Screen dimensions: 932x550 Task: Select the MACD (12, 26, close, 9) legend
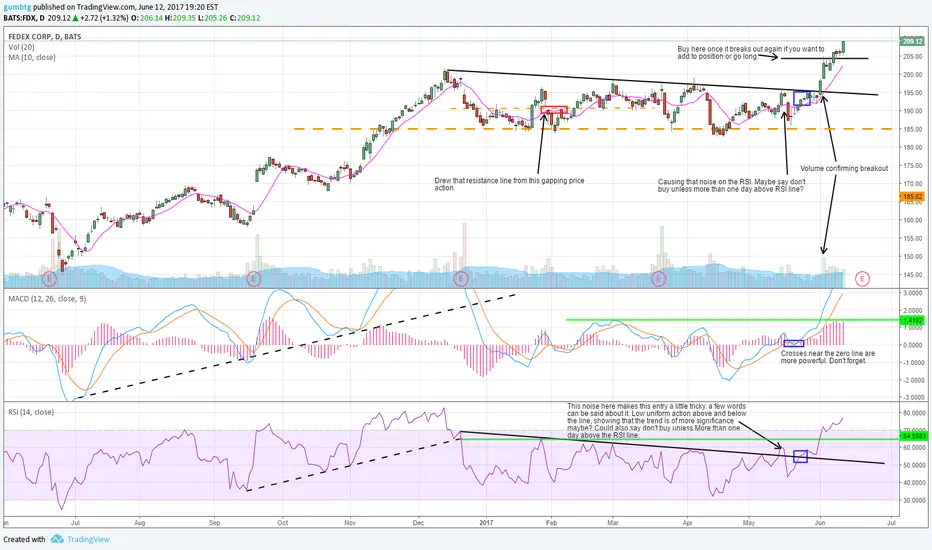[x=47, y=298]
